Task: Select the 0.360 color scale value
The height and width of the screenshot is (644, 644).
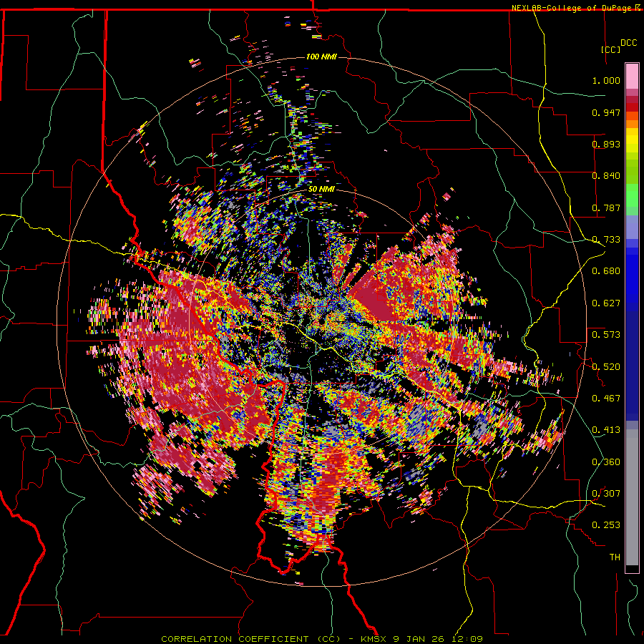Action: pos(606,462)
